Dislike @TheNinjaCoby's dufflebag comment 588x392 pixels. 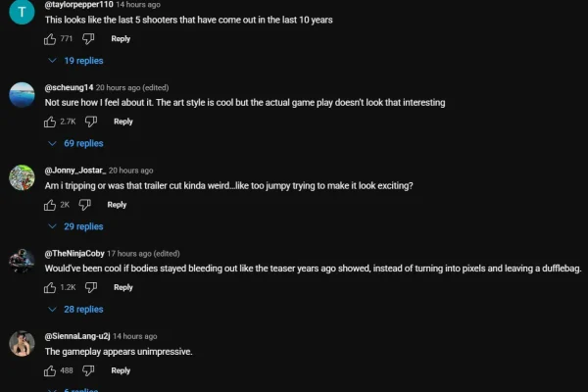[91, 288]
